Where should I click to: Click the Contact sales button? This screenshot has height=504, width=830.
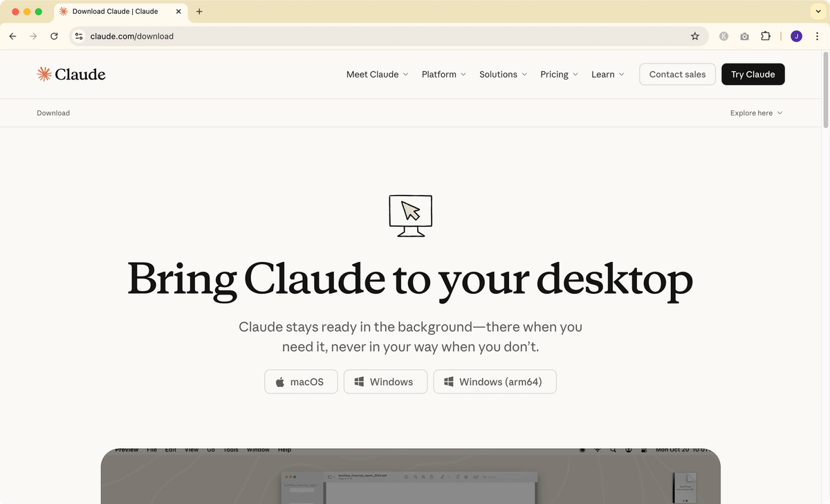click(x=677, y=75)
